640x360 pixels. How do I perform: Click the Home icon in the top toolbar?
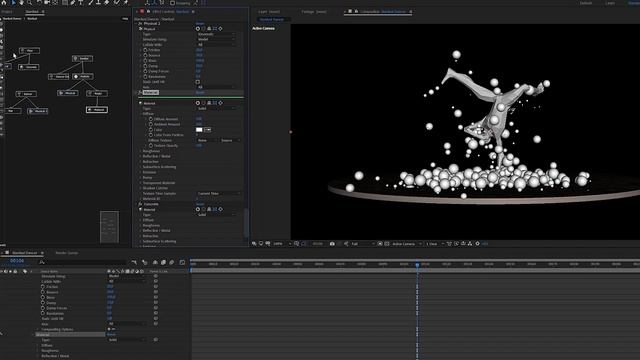[4, 2]
